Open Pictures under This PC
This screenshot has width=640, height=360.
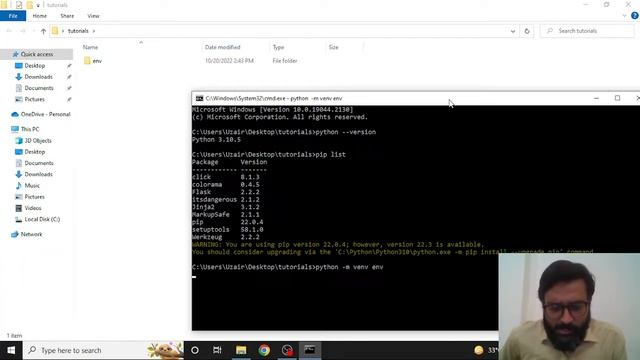pyautogui.click(x=34, y=197)
